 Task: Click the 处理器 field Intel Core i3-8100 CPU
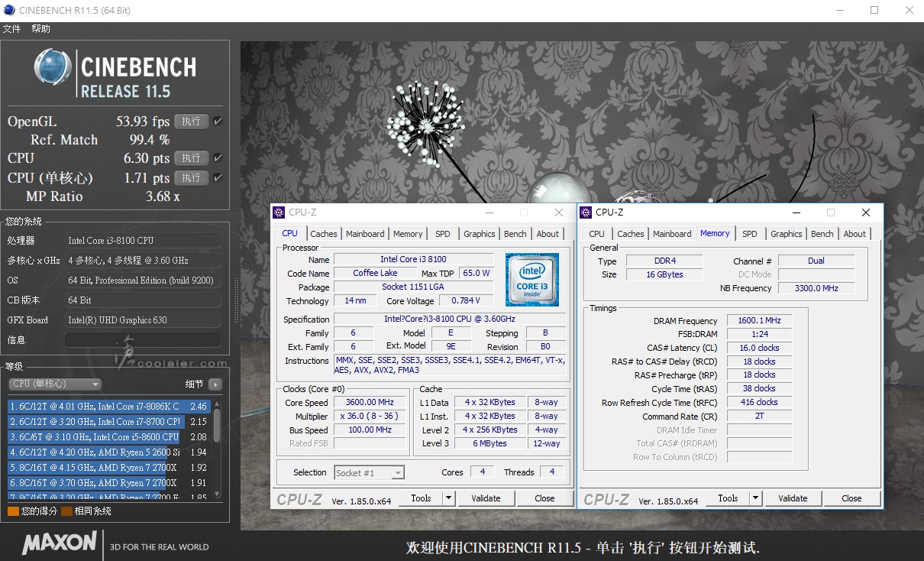point(144,241)
